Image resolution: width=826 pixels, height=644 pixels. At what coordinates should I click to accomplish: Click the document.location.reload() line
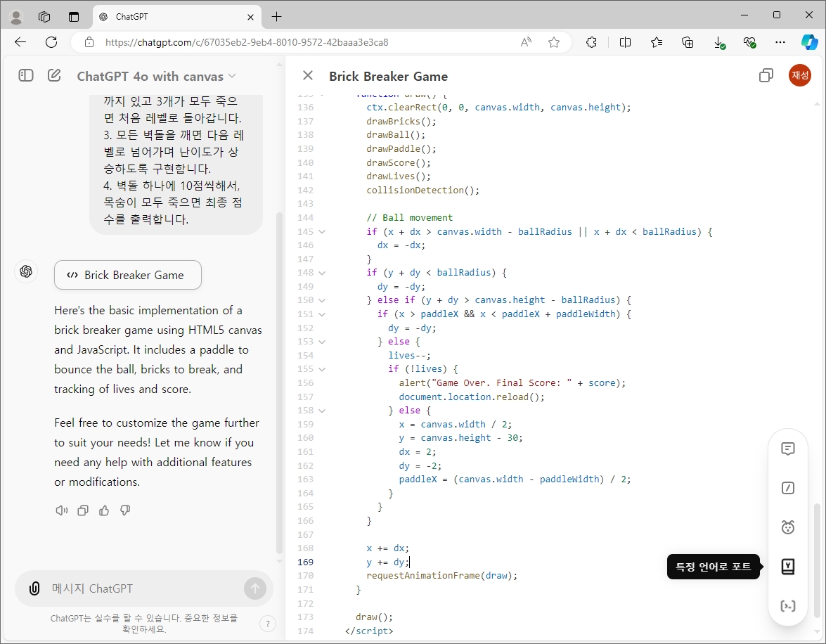pos(472,397)
